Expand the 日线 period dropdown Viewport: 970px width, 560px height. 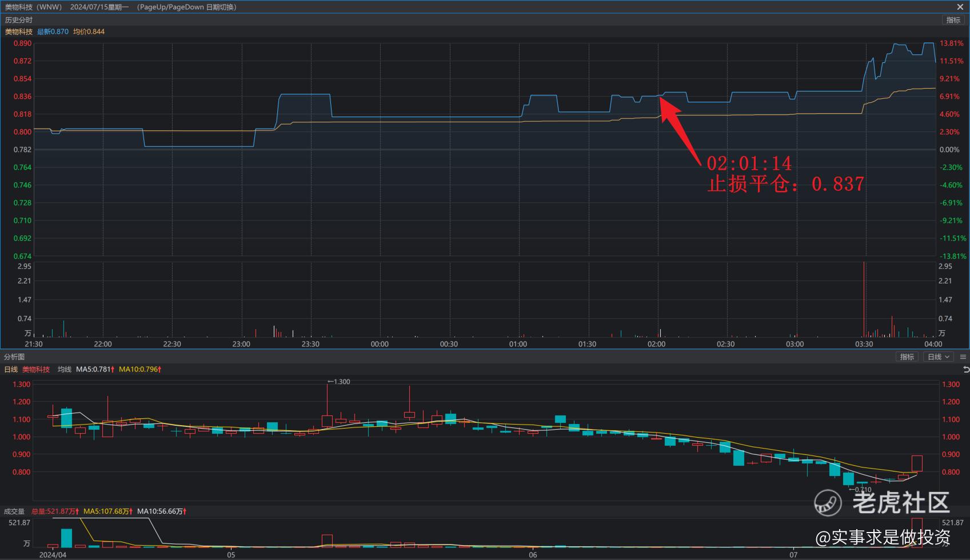point(939,357)
